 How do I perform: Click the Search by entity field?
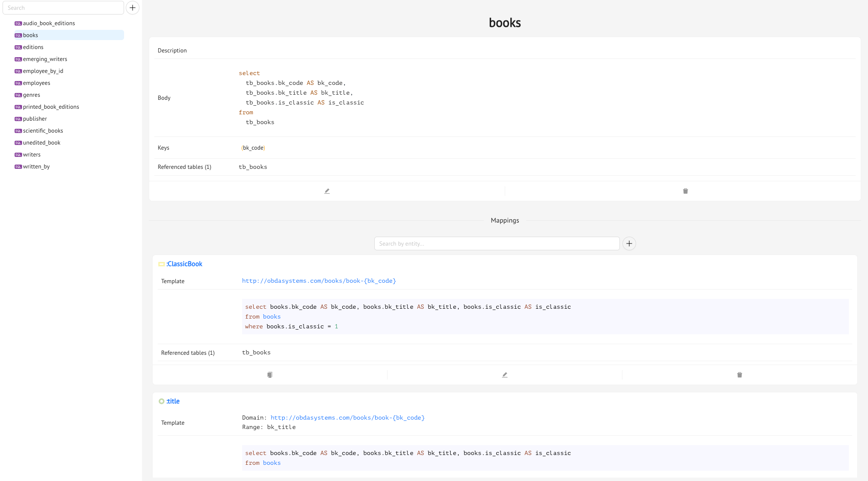pyautogui.click(x=496, y=243)
